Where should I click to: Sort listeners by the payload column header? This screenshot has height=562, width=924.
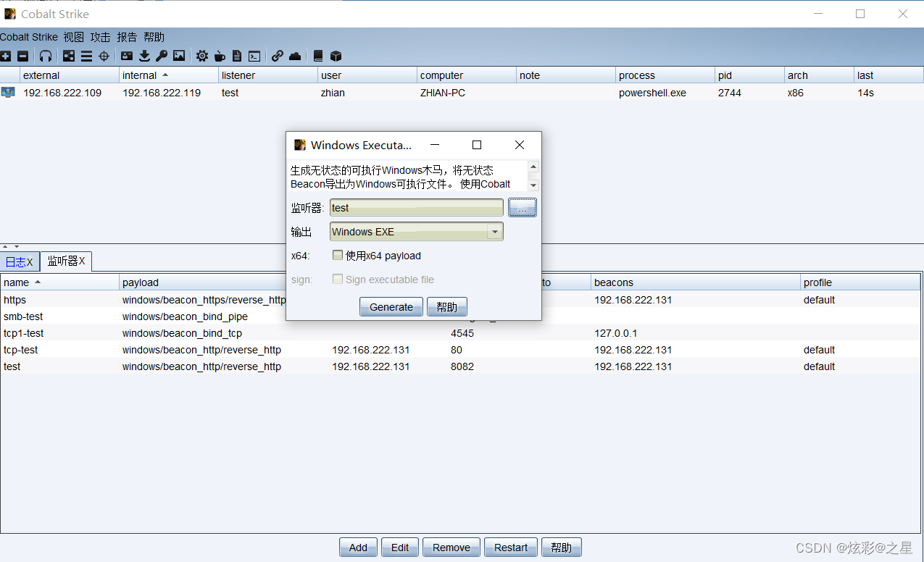(x=224, y=282)
